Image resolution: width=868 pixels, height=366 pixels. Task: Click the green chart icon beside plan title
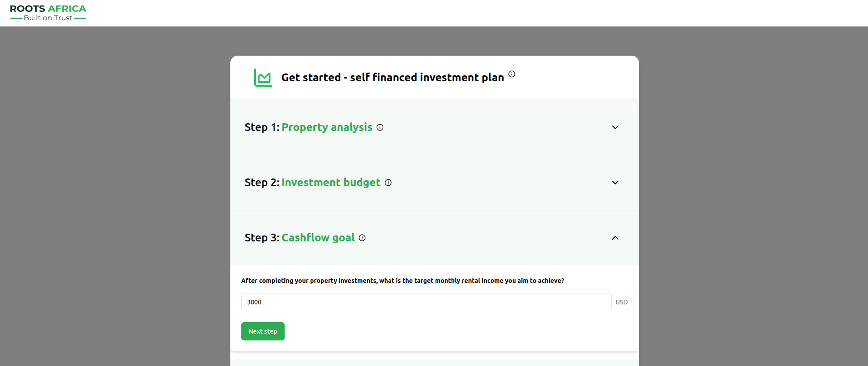[x=263, y=77]
